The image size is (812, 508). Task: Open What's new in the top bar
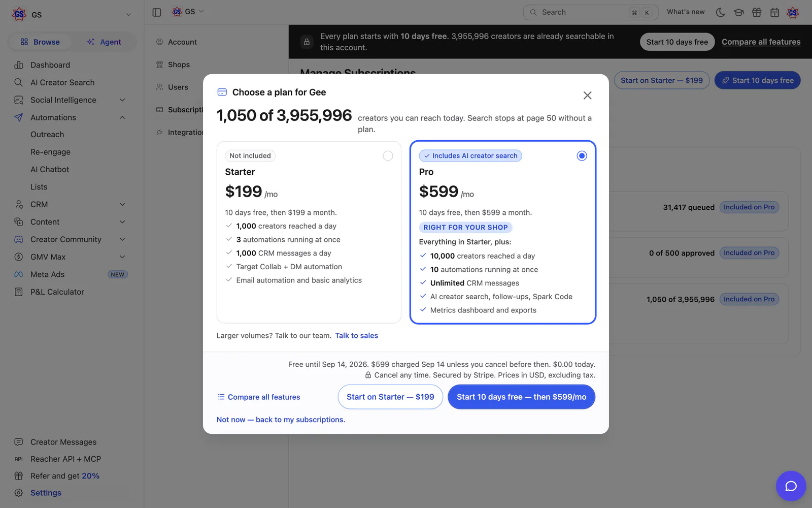686,12
